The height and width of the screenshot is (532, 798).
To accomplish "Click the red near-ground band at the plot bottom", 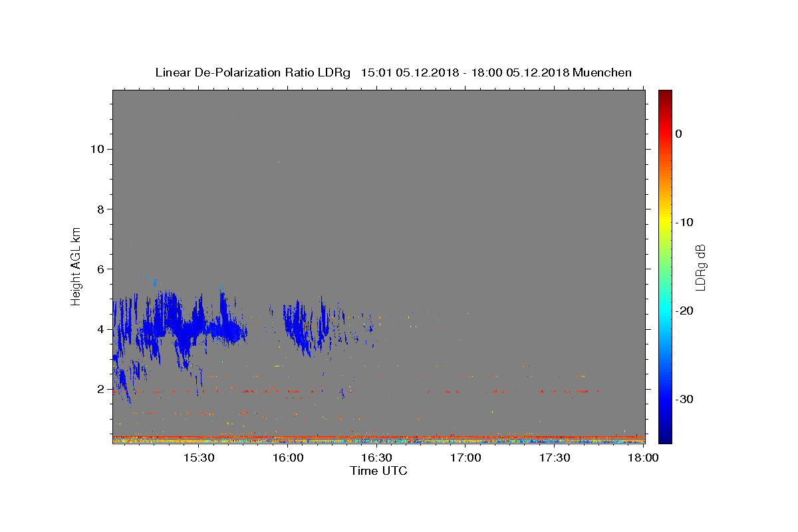I will [379, 438].
